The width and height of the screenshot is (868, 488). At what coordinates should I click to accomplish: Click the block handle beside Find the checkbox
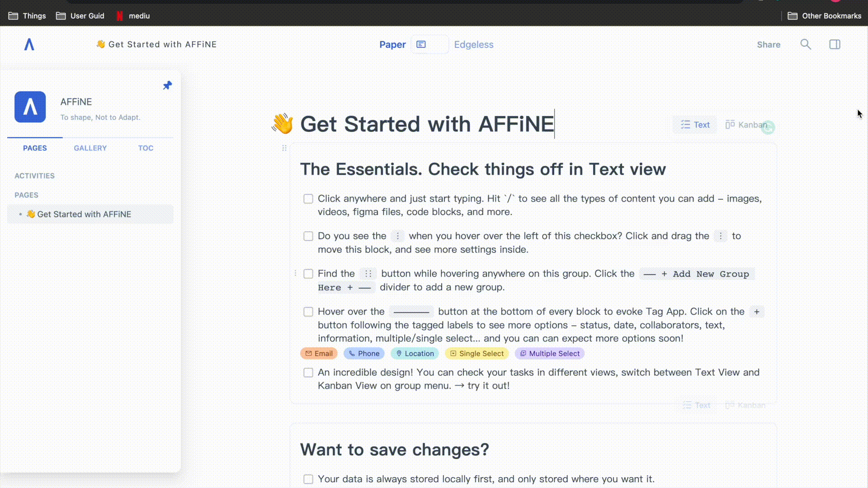pyautogui.click(x=295, y=273)
